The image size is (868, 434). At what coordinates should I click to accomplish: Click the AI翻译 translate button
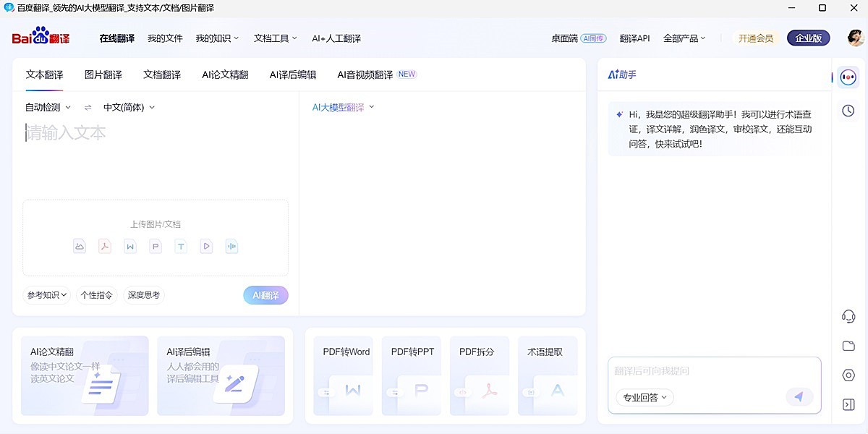(x=265, y=295)
